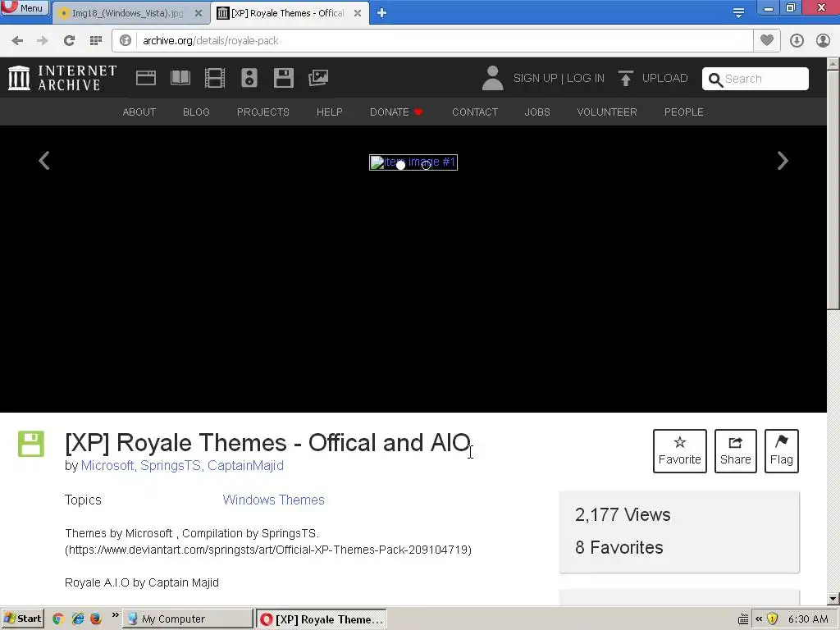Open the Texts book icon
This screenshot has height=630, width=840.
180,78
